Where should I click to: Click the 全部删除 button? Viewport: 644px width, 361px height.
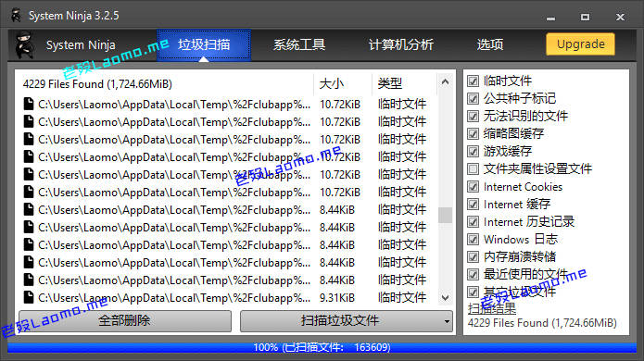(125, 321)
